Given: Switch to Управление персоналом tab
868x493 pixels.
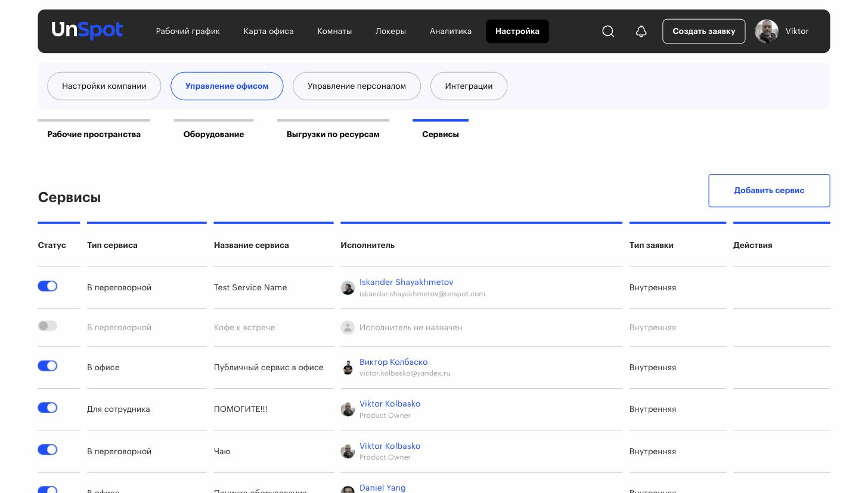Looking at the screenshot, I should click(356, 86).
